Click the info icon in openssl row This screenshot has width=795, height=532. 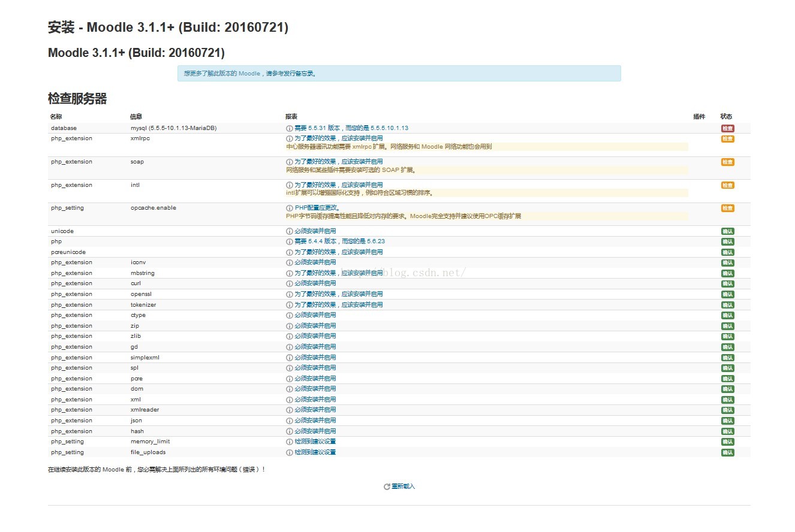click(290, 294)
